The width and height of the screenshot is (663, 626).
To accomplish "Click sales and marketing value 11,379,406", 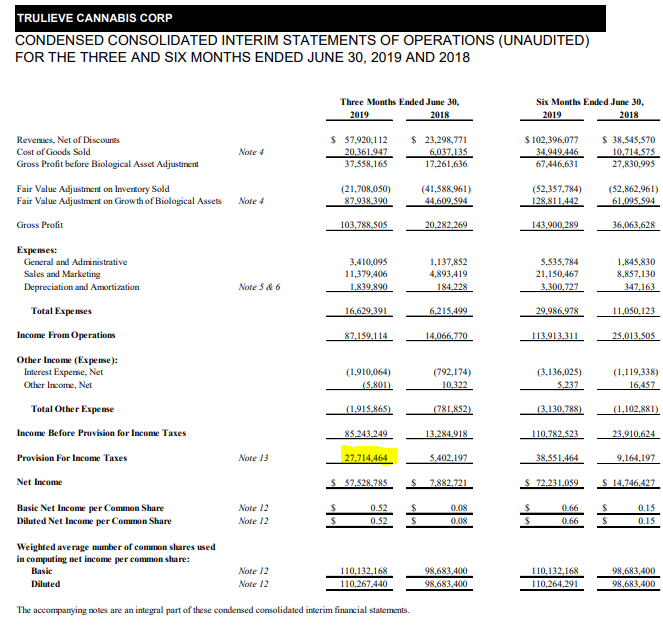I will point(366,274).
